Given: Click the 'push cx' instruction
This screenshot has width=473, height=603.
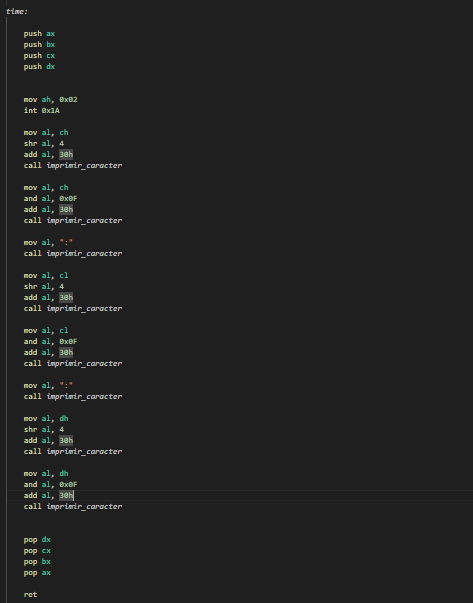Looking at the screenshot, I should (x=39, y=56).
